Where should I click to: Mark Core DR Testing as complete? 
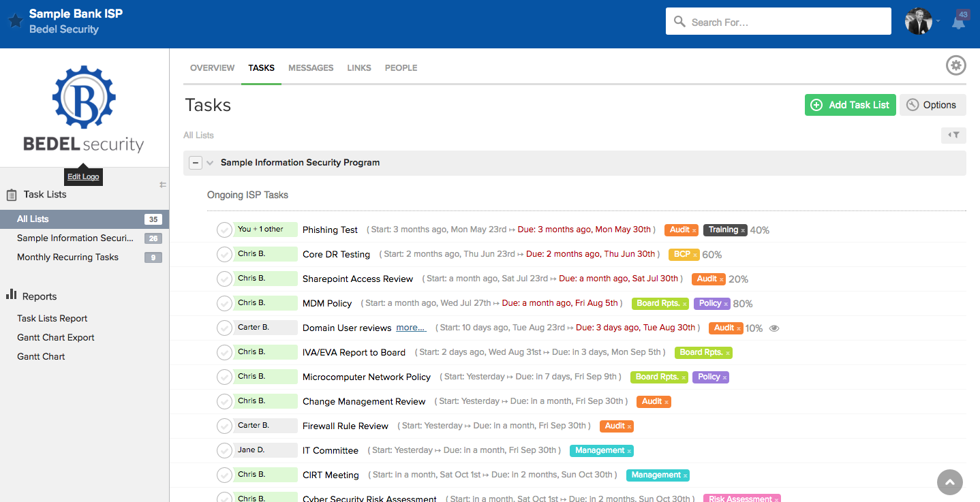[x=224, y=255]
